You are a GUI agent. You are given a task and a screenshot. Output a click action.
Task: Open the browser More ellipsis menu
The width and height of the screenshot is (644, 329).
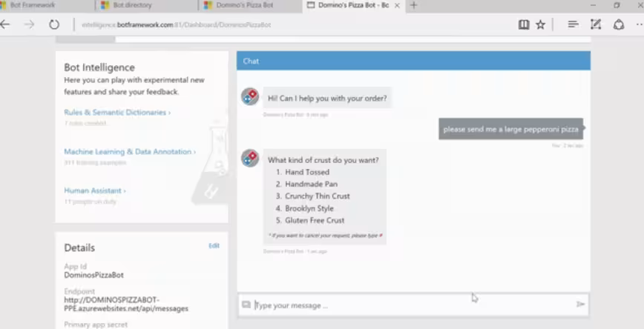pos(640,24)
